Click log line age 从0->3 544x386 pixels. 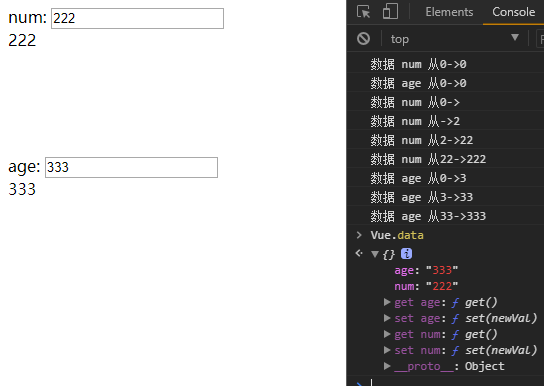(x=418, y=179)
